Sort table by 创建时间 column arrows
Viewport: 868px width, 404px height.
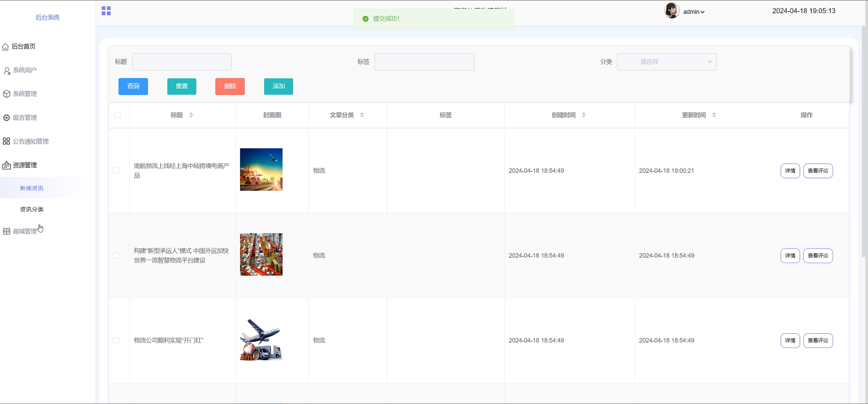583,115
